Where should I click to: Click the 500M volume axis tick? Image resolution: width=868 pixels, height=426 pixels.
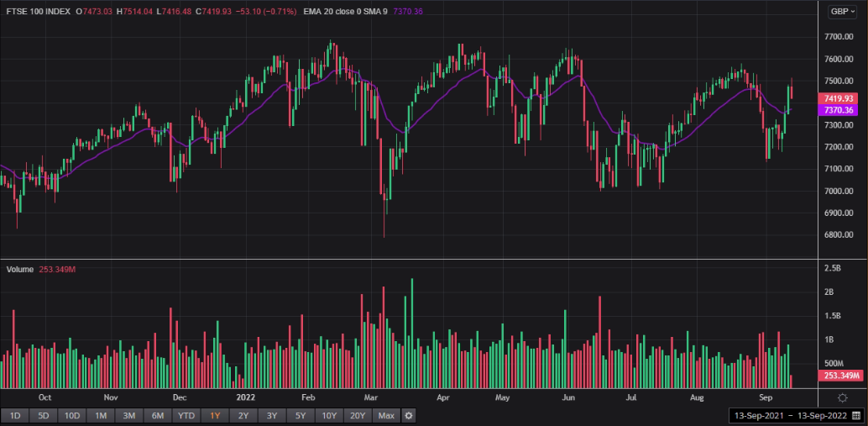834,363
